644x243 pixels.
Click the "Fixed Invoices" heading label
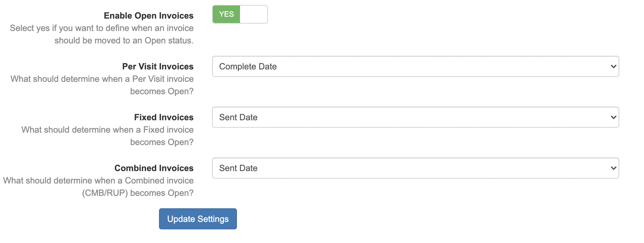164,117
